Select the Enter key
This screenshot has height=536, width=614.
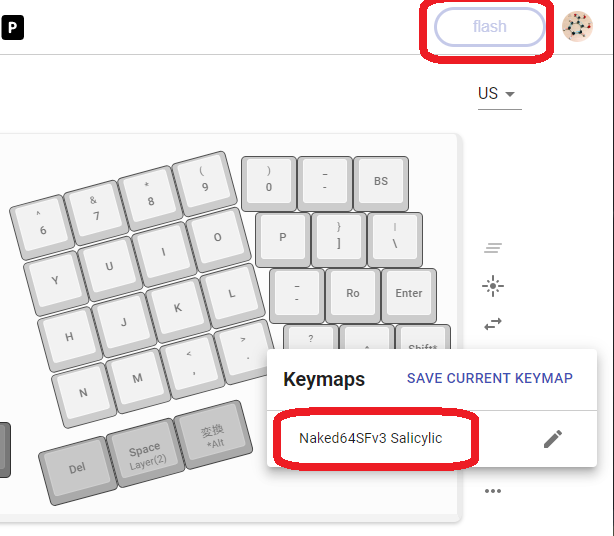(409, 296)
